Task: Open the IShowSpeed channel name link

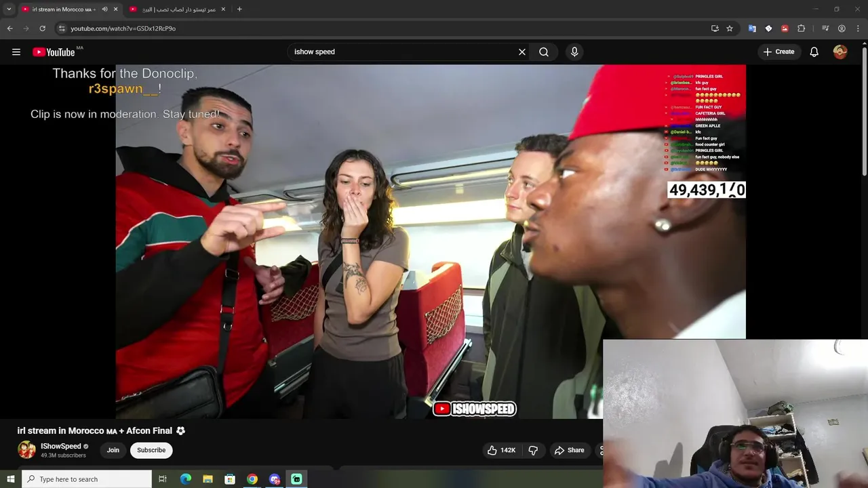Action: [x=60, y=446]
